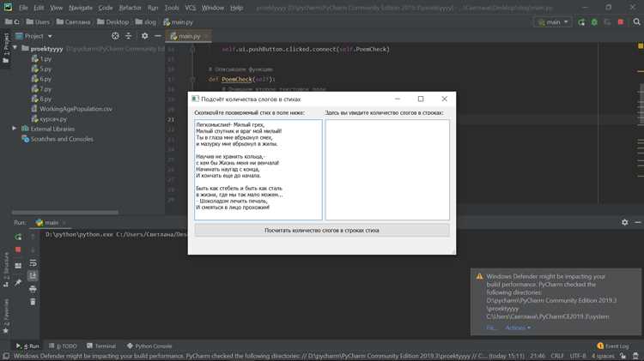The height and width of the screenshot is (361, 644).
Task: Open Run panel settings gear
Action: point(625,222)
